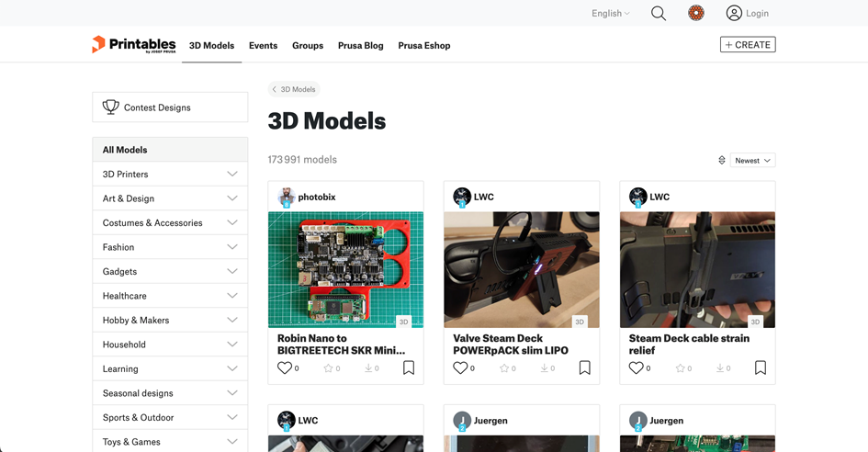Open the Newest sort dropdown

753,161
